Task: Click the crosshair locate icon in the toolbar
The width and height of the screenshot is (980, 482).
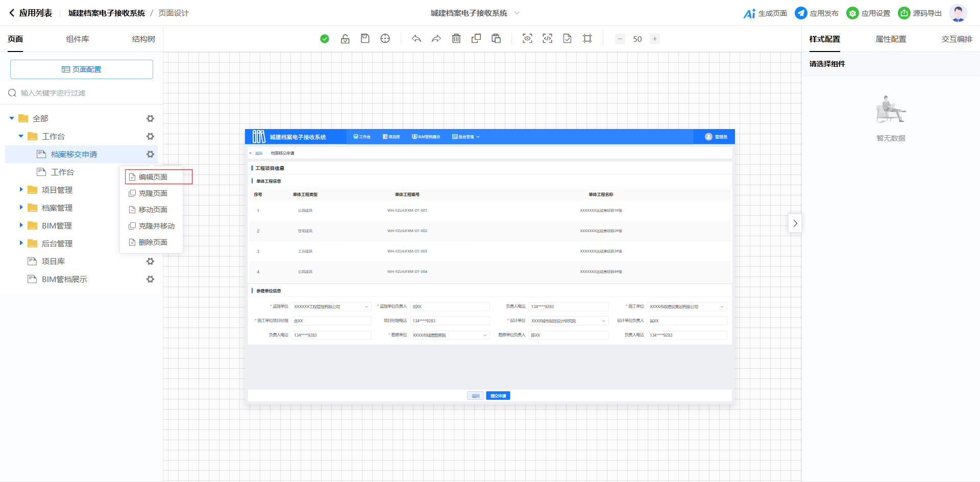Action: [x=385, y=39]
